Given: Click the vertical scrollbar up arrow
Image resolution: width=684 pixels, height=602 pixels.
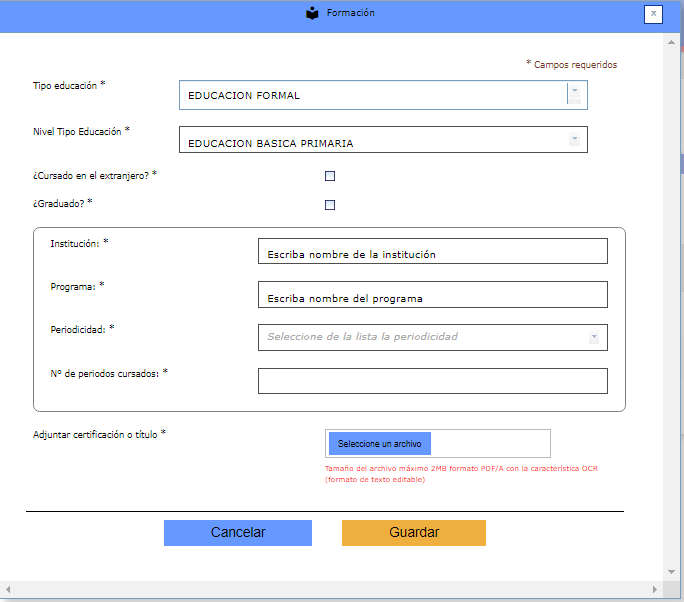Looking at the screenshot, I should [x=671, y=44].
